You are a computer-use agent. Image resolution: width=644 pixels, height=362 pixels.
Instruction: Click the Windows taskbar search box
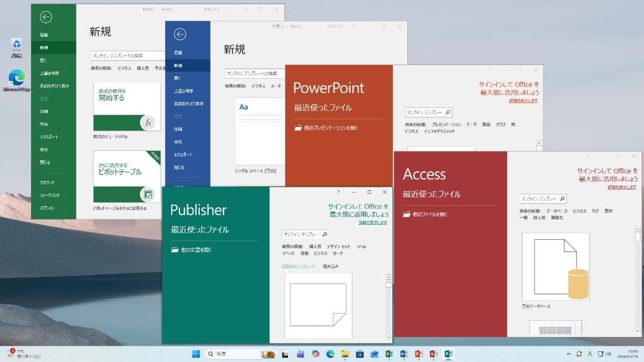pos(241,354)
